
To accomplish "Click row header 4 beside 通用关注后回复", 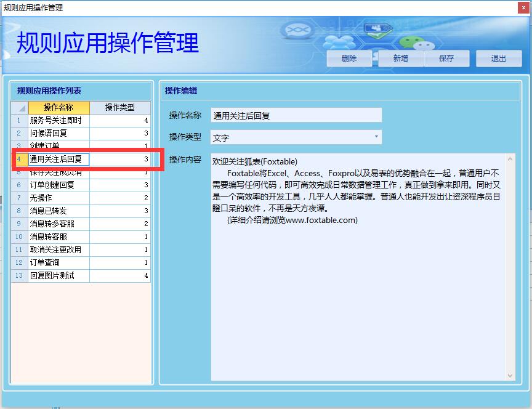I will click(20, 159).
